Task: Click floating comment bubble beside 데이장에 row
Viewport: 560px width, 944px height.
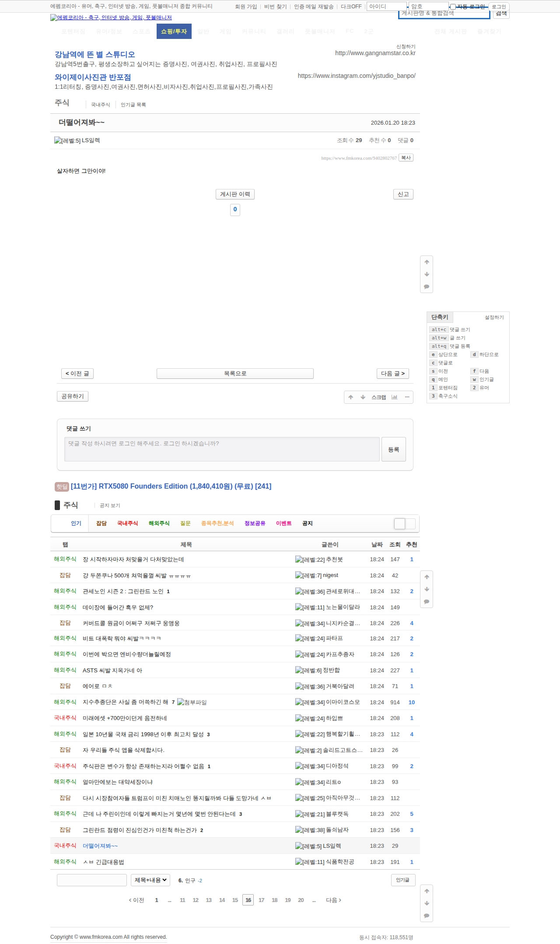Action: 427,602
